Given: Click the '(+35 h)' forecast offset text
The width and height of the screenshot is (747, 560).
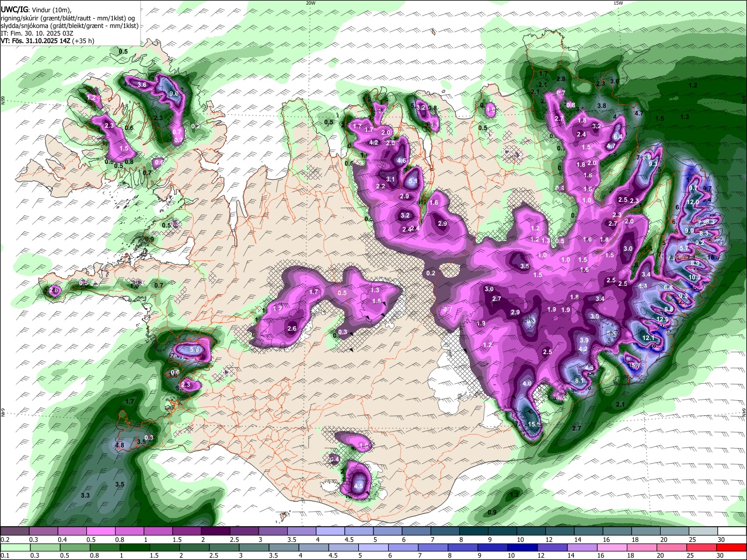Looking at the screenshot, I should pos(83,41).
